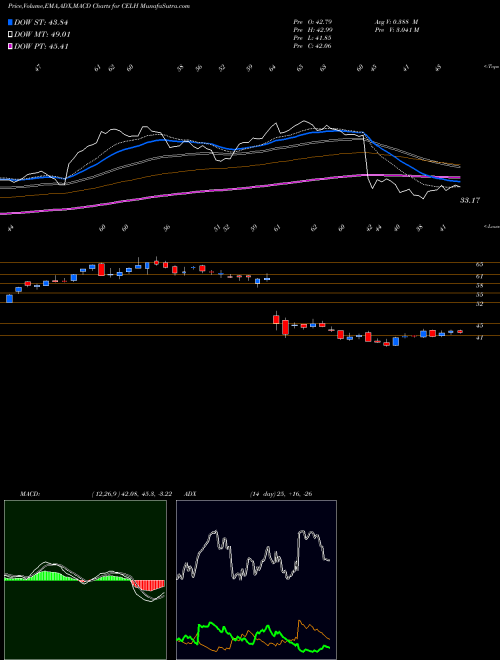Click the MACD parameters '(12,26,9)' text

(x=104, y=494)
